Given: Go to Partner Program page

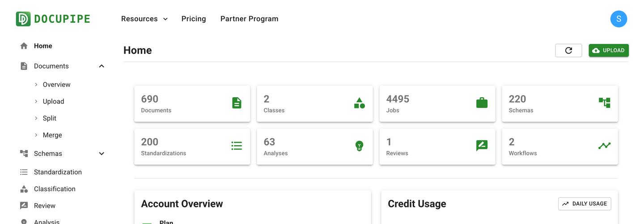Looking at the screenshot, I should pos(249,19).
